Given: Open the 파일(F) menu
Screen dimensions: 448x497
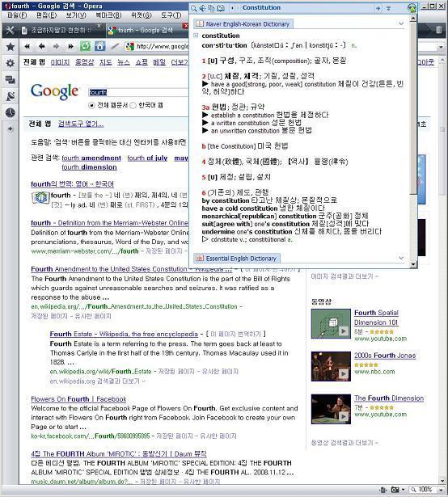Looking at the screenshot, I should tap(17, 15).
